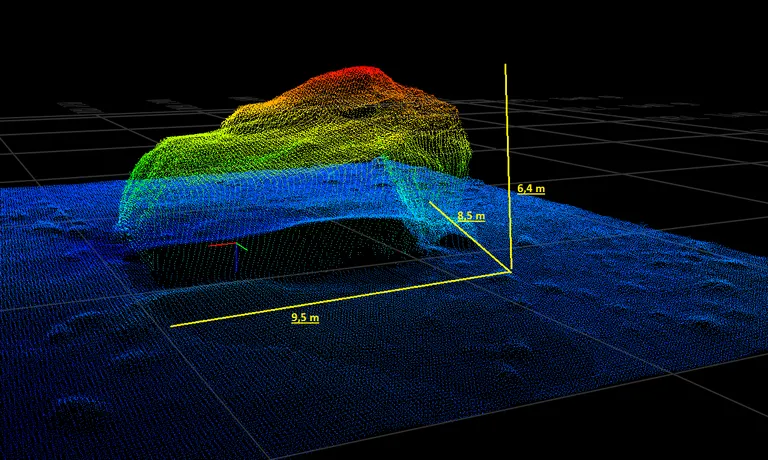Click the blue Z axis of the gizmo
Screen dimensions: 768x460
235,258
